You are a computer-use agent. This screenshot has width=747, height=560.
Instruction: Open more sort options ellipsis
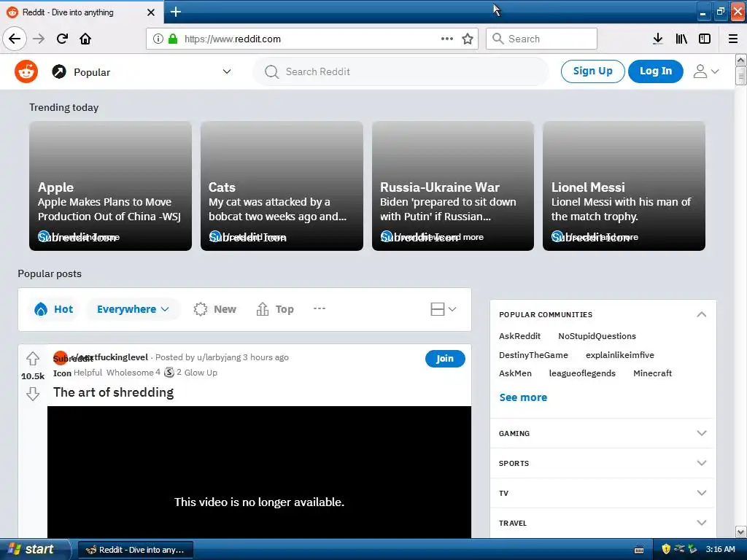320,308
